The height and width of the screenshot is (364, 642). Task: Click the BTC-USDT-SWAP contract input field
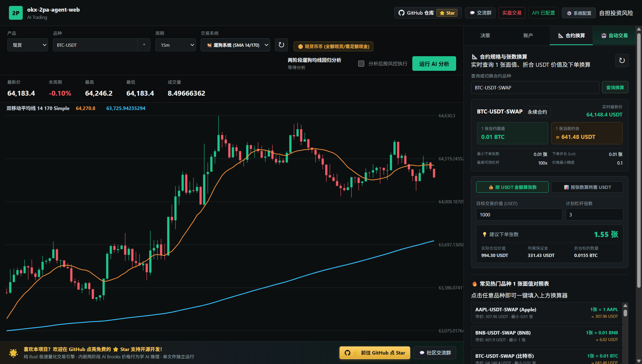click(x=535, y=88)
